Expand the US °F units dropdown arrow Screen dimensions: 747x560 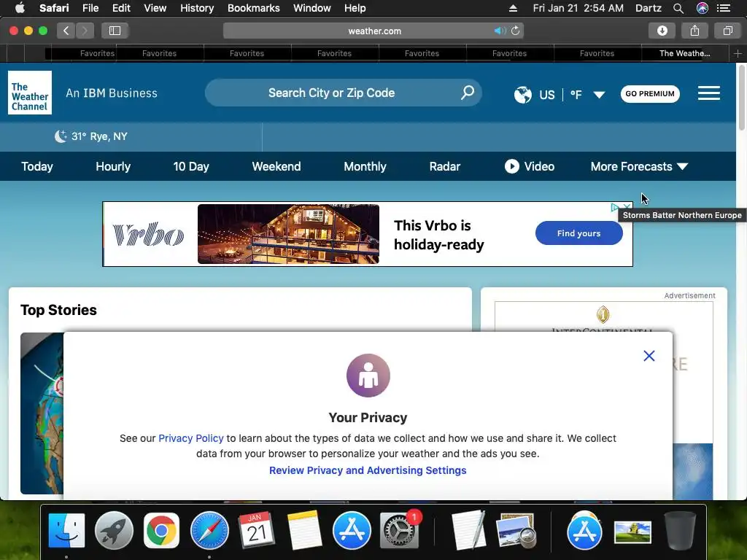pyautogui.click(x=600, y=94)
